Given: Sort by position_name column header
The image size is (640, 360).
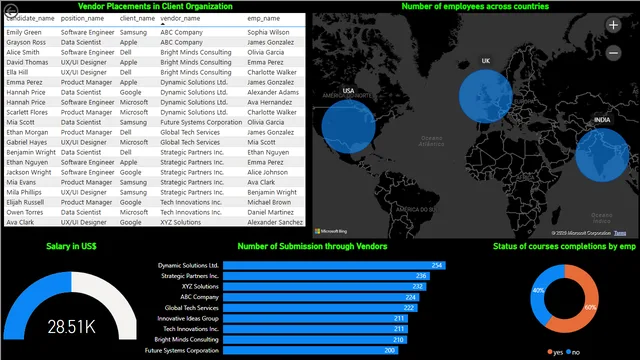Looking at the screenshot, I should pyautogui.click(x=82, y=18).
